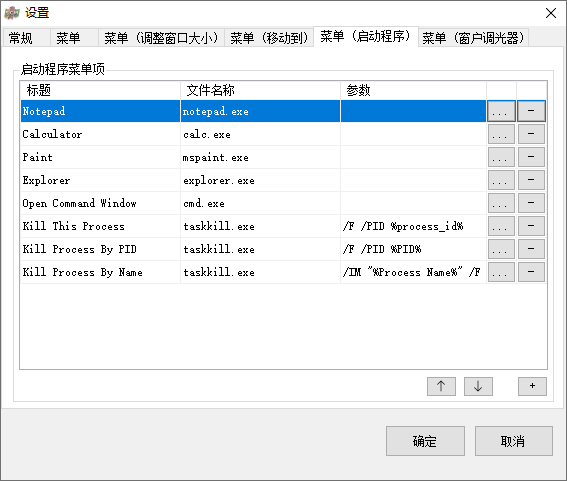Cancel with the 取消 button
This screenshot has height=481, width=567.
[x=513, y=441]
